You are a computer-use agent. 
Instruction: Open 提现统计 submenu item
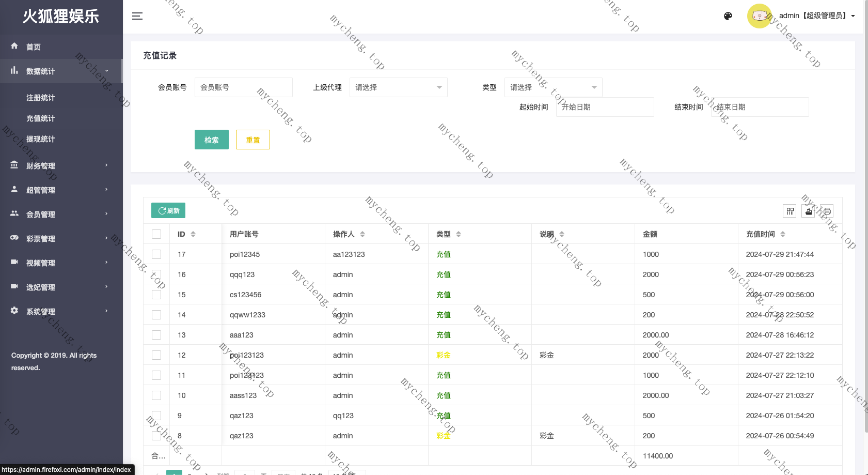point(41,139)
